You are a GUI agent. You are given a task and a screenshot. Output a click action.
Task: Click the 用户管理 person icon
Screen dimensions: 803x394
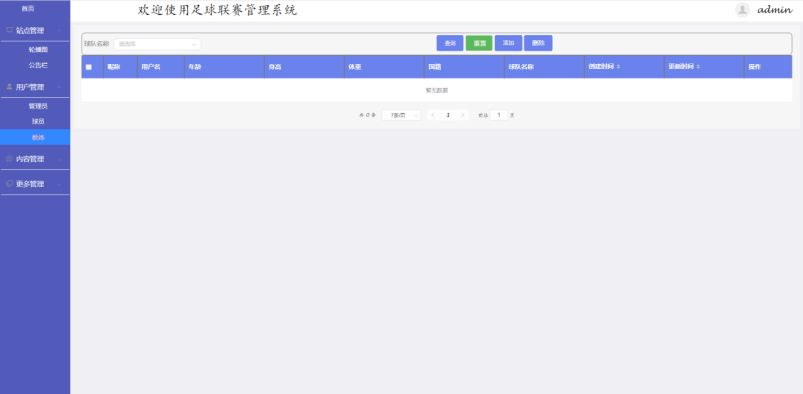pyautogui.click(x=9, y=87)
